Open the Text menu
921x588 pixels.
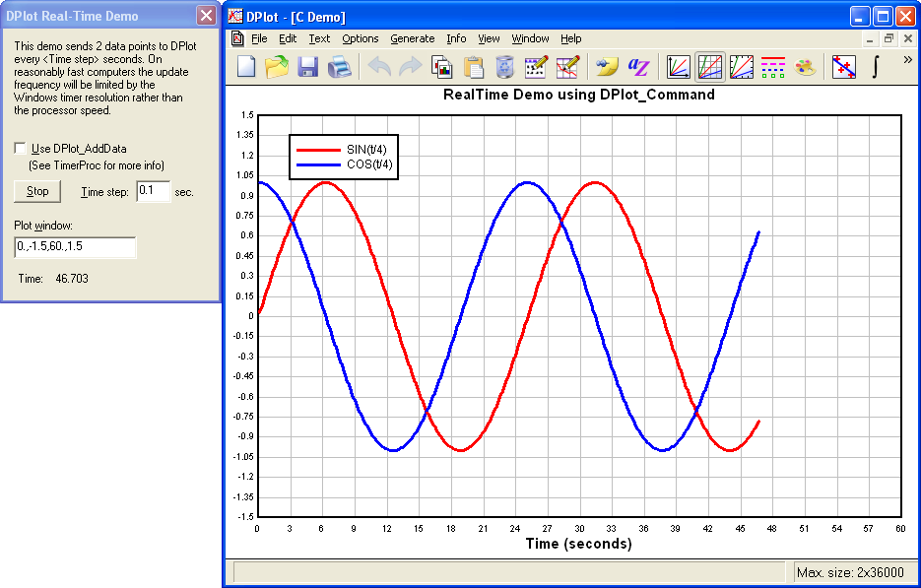[x=319, y=38]
